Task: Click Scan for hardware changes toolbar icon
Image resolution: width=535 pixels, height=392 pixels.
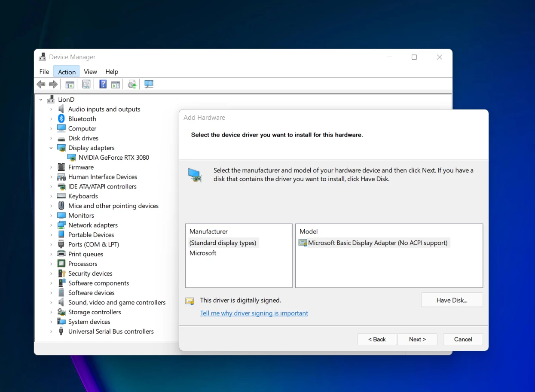Action: tap(149, 84)
